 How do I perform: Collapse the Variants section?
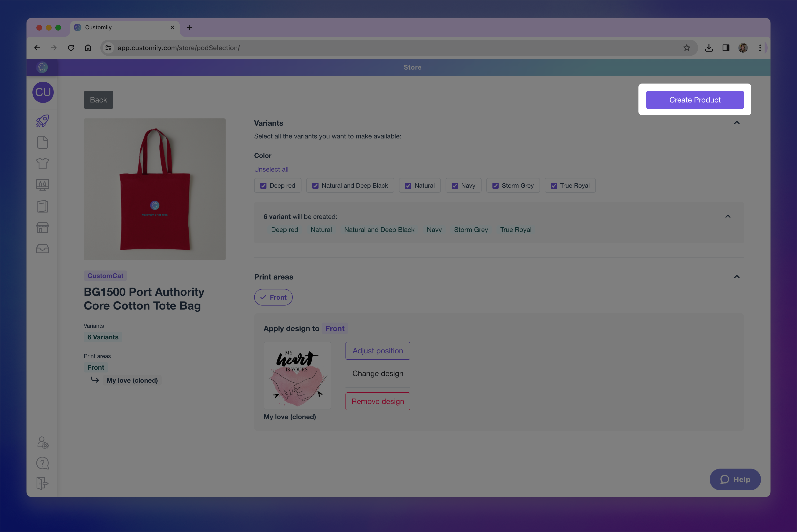coord(736,123)
